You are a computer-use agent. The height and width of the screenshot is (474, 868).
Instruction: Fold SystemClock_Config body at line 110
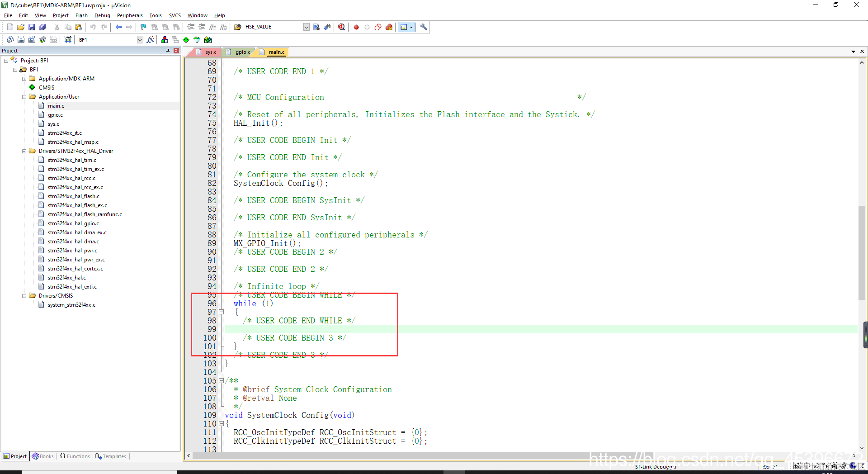coord(222,424)
